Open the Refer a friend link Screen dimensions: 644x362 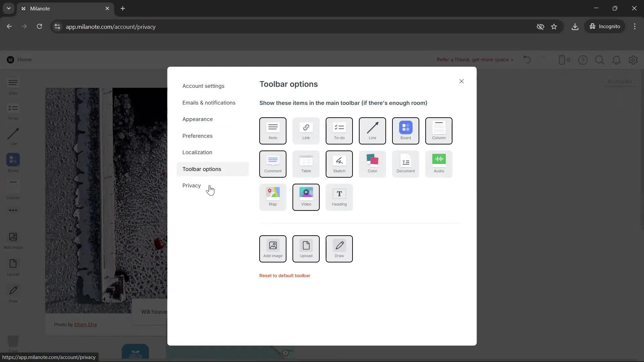coord(475,60)
